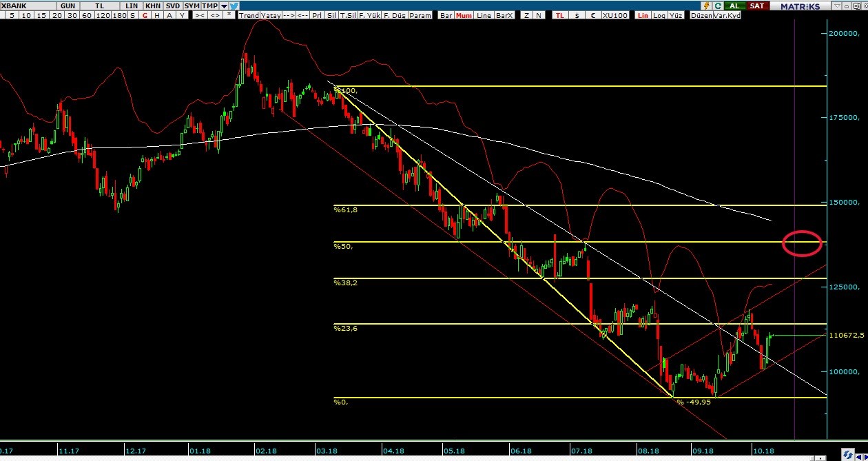The image size is (868, 461).
Task: Select the H weekly period button
Action: [157, 15]
